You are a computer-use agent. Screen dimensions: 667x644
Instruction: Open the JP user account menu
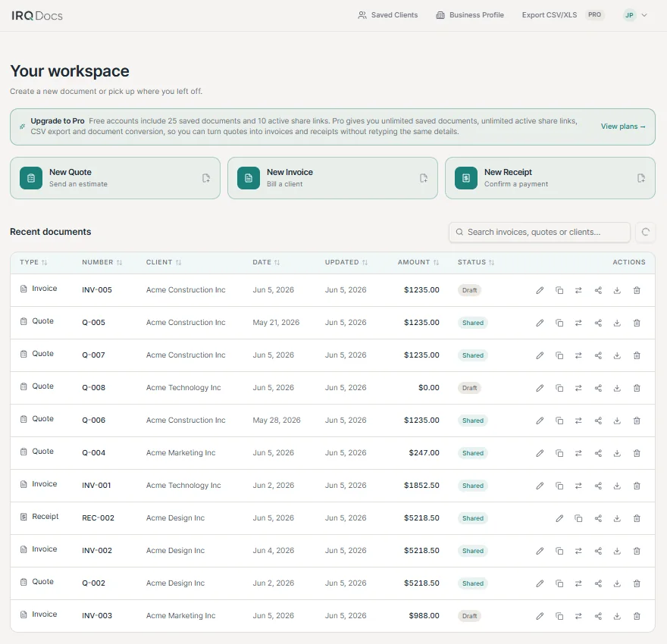(635, 15)
